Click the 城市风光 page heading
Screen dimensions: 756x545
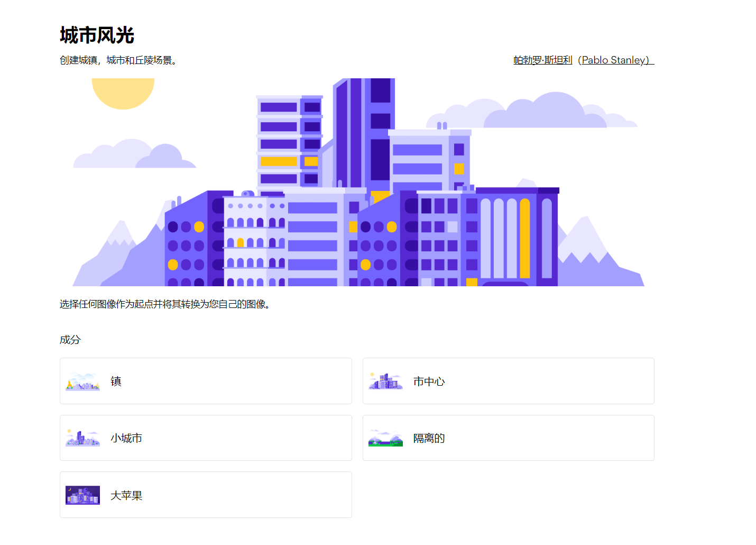pos(97,35)
